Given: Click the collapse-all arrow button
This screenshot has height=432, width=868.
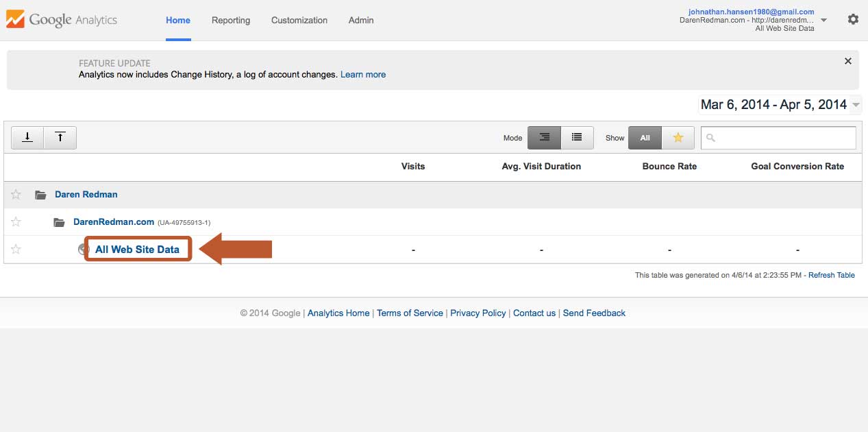Looking at the screenshot, I should point(60,138).
